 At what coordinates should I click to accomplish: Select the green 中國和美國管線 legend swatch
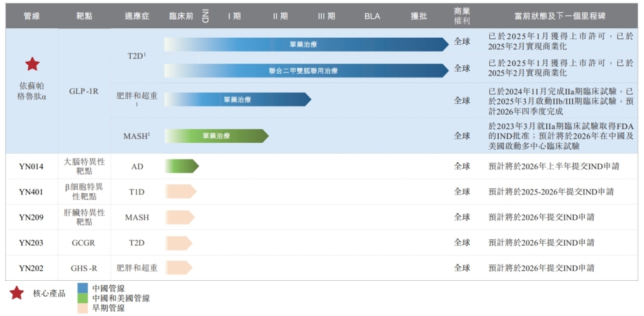pos(82,298)
